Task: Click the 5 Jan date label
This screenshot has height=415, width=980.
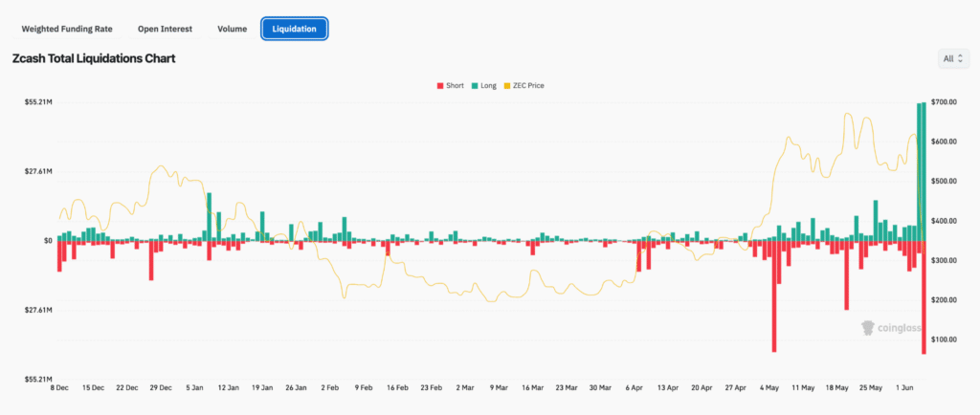Action: pyautogui.click(x=195, y=387)
